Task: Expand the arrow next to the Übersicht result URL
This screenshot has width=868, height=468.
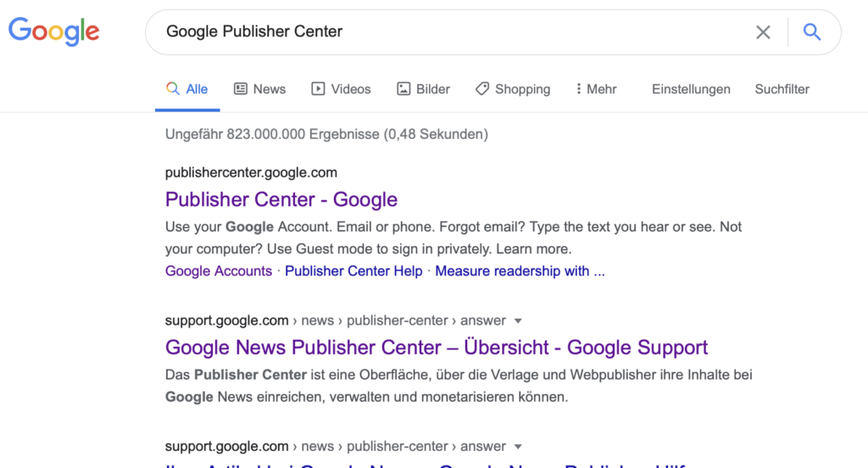Action: pos(518,320)
